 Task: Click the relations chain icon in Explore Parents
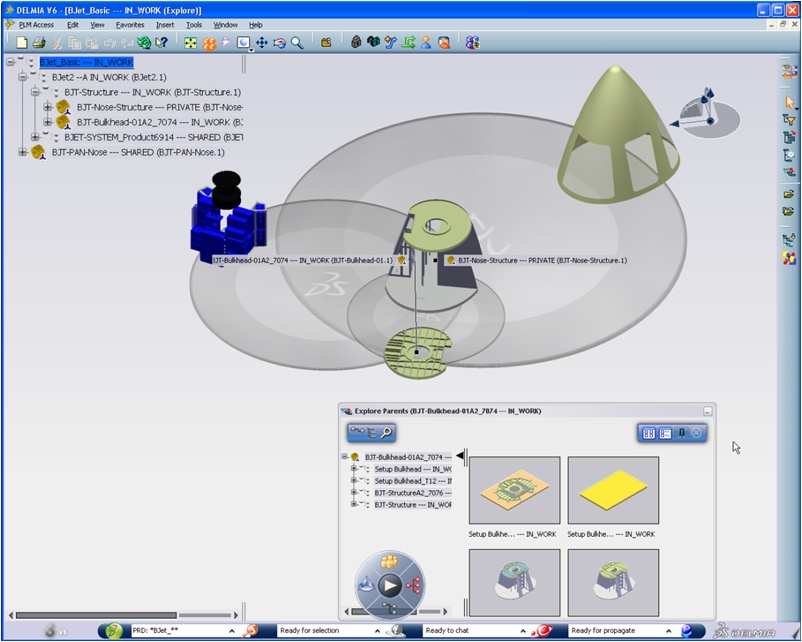pos(357,432)
